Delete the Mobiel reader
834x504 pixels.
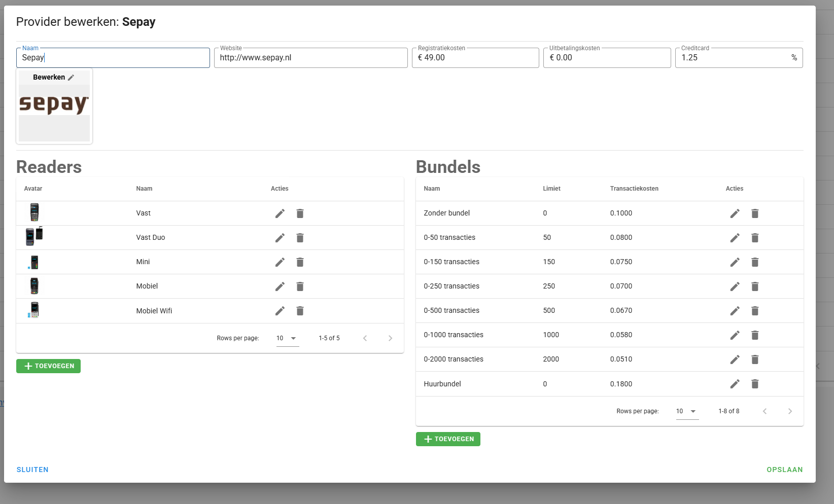point(300,286)
